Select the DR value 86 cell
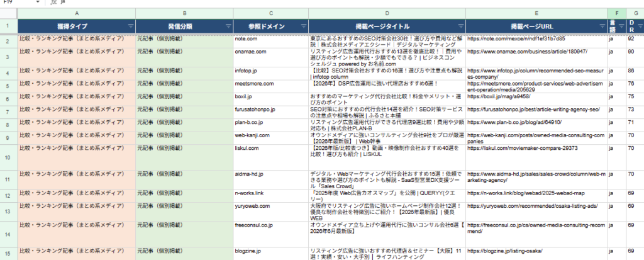Image resolution: width=644 pixels, height=260 pixels. (635, 74)
